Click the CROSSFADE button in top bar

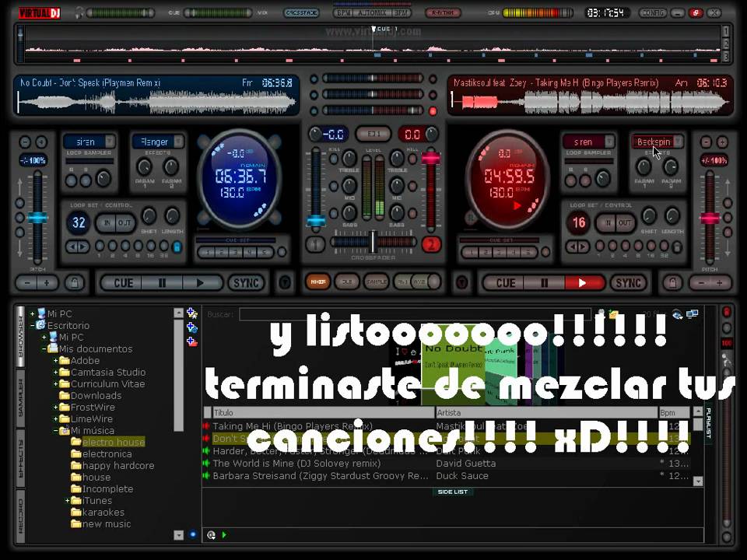coord(302,13)
